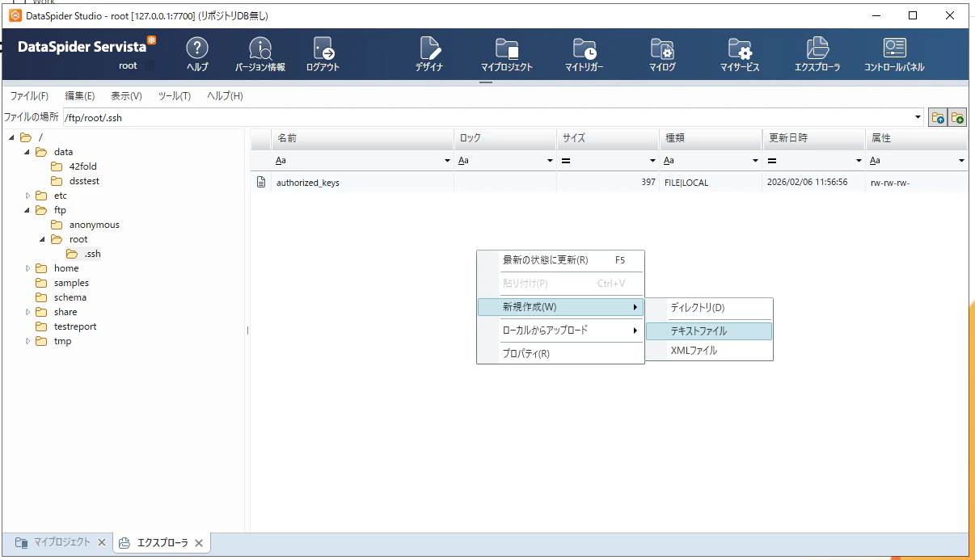Select the authorized_keys file name
This screenshot has width=975, height=560.
click(x=307, y=183)
